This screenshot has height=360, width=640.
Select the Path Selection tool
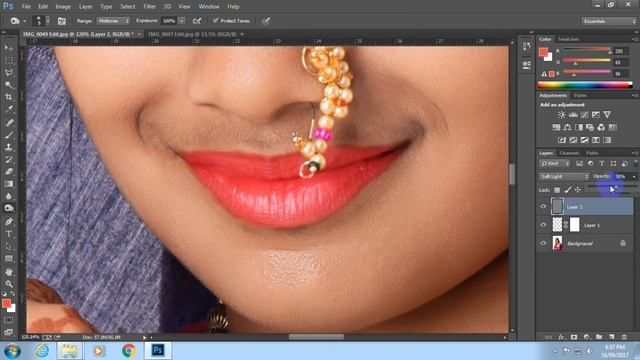pos(9,246)
